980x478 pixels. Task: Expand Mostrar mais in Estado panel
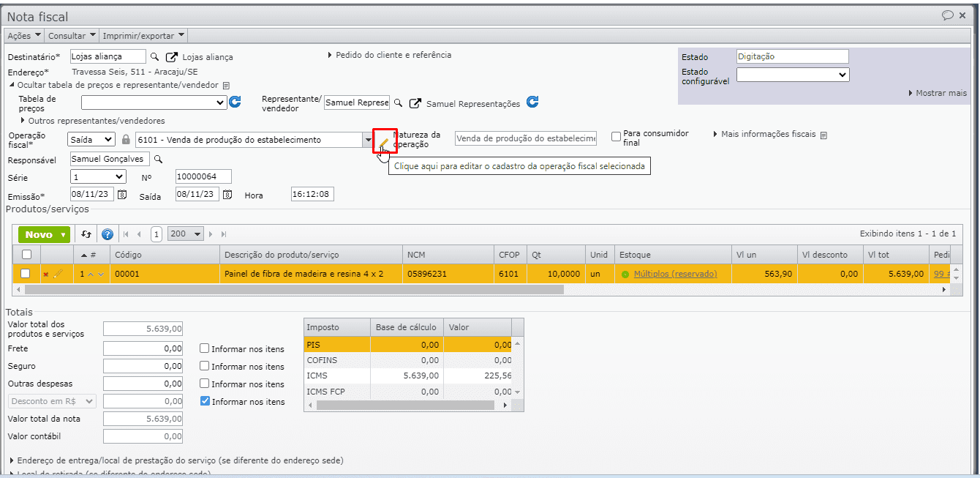[938, 93]
